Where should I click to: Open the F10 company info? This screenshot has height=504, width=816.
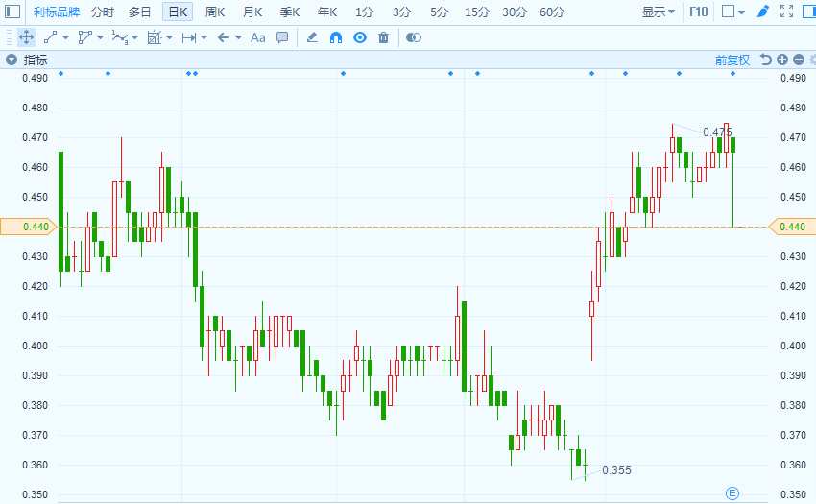[698, 12]
